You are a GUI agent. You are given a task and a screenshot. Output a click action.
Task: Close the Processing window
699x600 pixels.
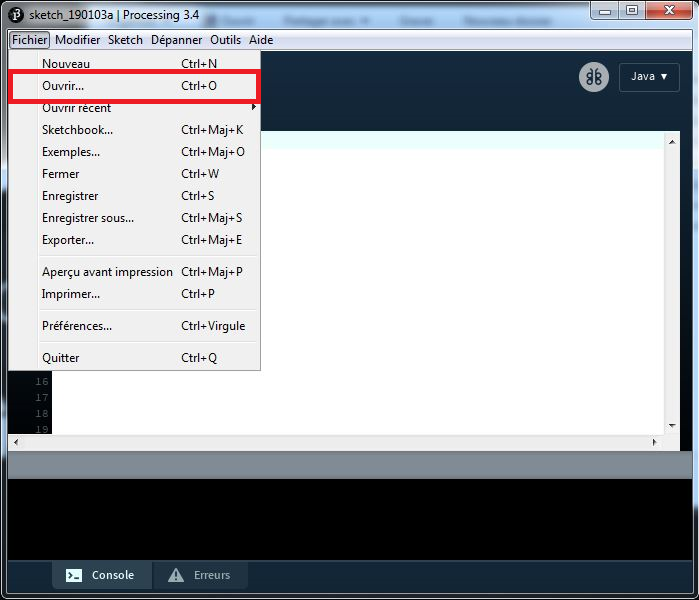[x=669, y=11]
